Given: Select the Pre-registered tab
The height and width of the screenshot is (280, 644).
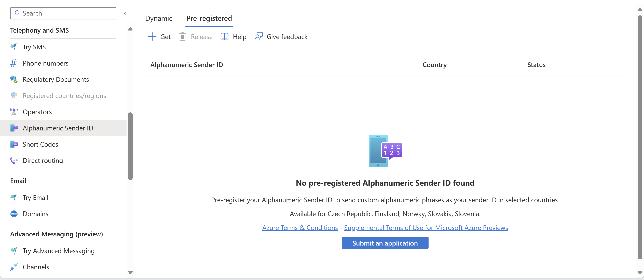Looking at the screenshot, I should pos(209,18).
